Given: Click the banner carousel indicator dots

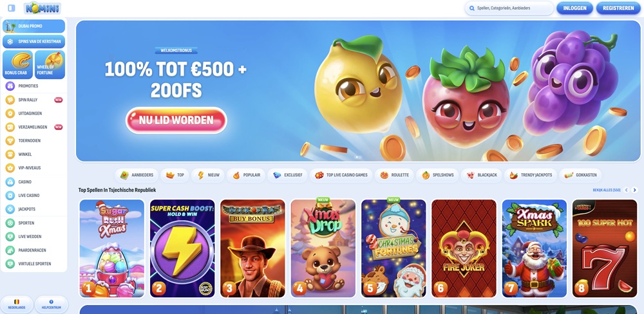Looking at the screenshot, I should click(x=358, y=157).
